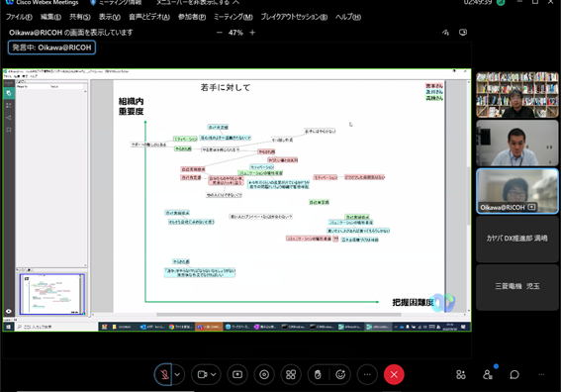This screenshot has height=392, width=561.
Task: Toggle the camera video button
Action: tap(202, 374)
